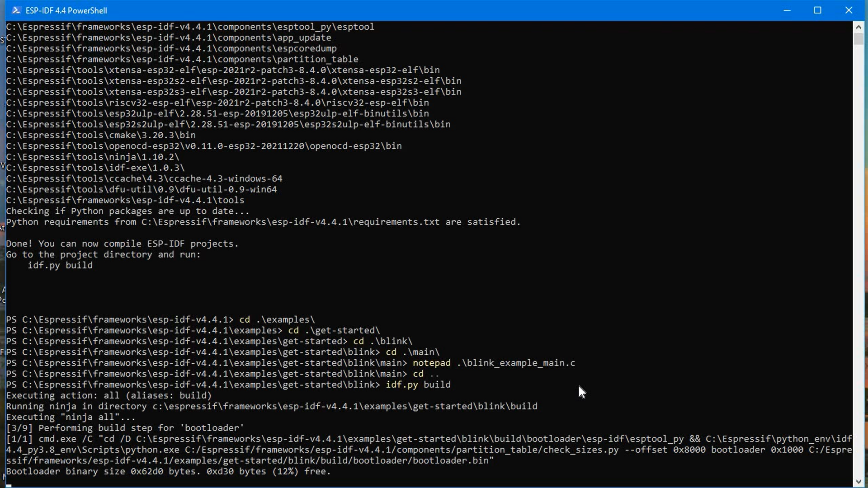Image resolution: width=868 pixels, height=488 pixels.
Task: Close the ESP-IDF 4.4 PowerShell window
Action: tap(849, 10)
